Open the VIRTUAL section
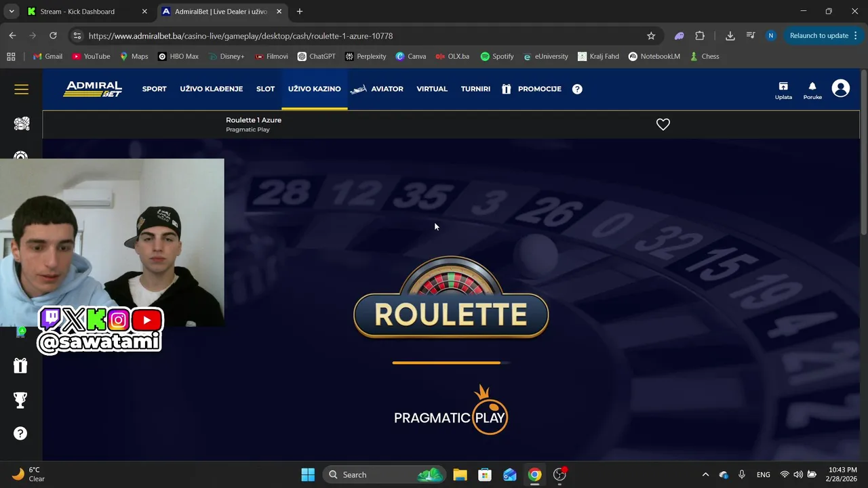 tap(432, 89)
